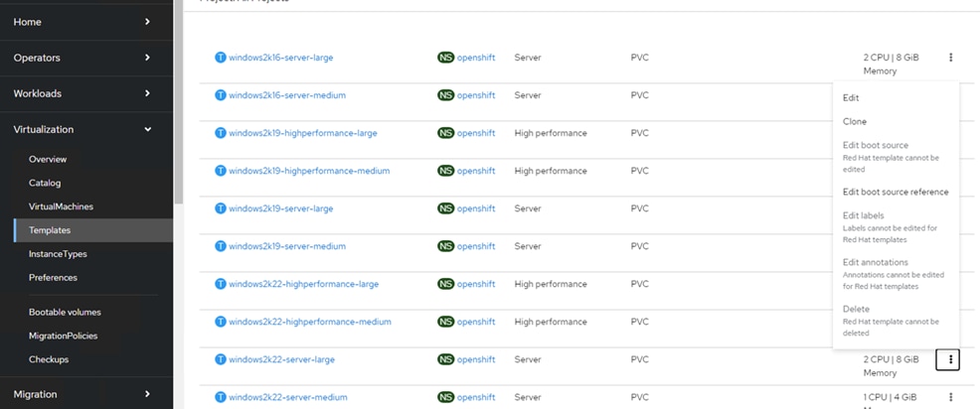Open kebab menu for windows2k22-server-medium row
Image resolution: width=980 pixels, height=409 pixels.
[x=950, y=397]
